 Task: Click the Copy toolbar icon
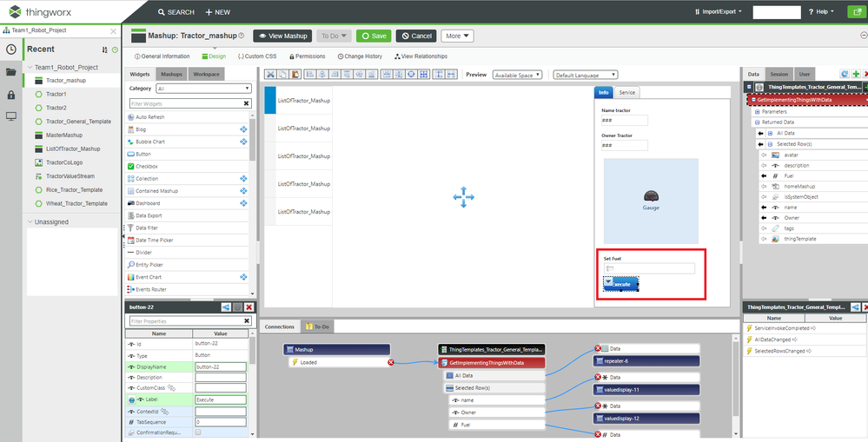[x=282, y=75]
